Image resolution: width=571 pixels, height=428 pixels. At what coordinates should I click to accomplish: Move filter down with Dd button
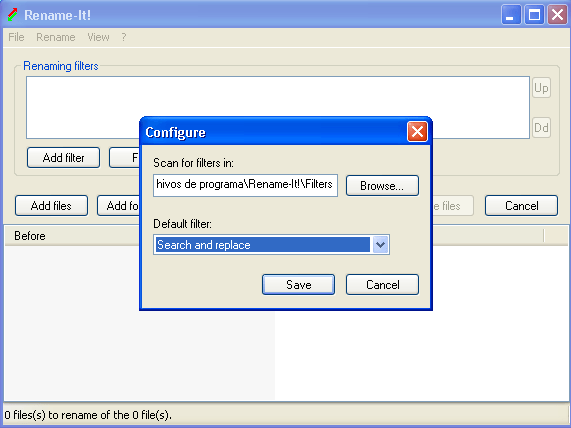pyautogui.click(x=541, y=127)
